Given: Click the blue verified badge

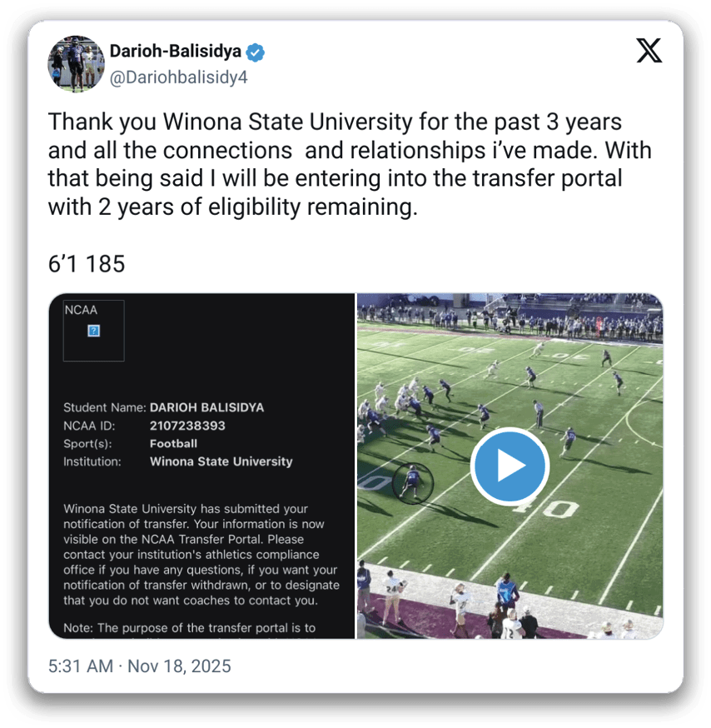Looking at the screenshot, I should pyautogui.click(x=256, y=52).
